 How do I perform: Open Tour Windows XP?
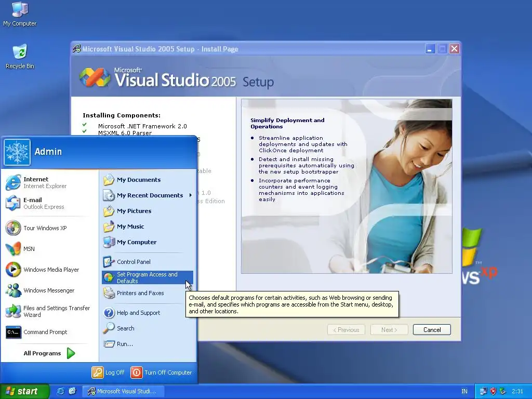[x=49, y=228]
